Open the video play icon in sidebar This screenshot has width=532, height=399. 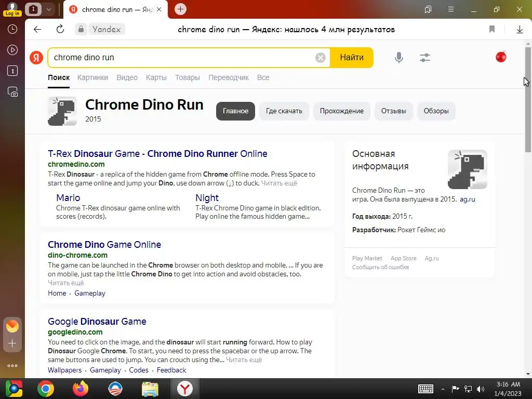click(12, 50)
